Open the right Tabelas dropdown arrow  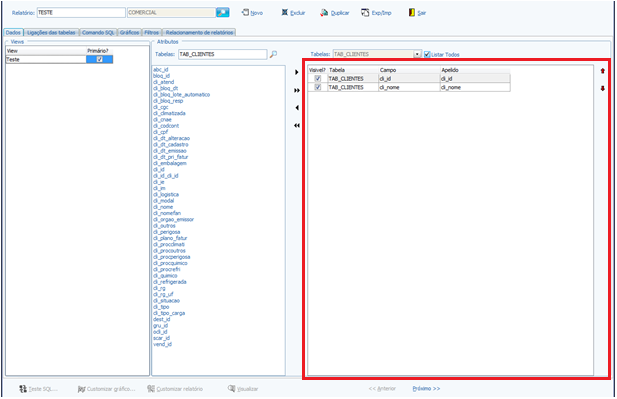[x=417, y=54]
